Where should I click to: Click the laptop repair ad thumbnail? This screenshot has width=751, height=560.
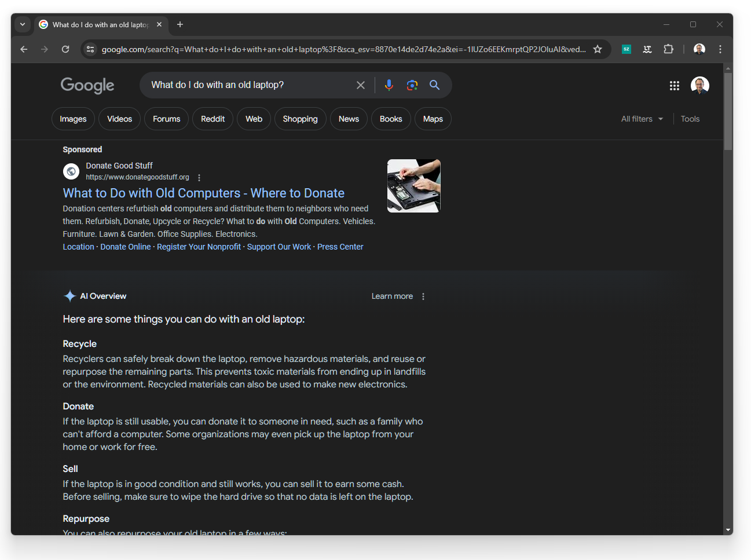[414, 186]
